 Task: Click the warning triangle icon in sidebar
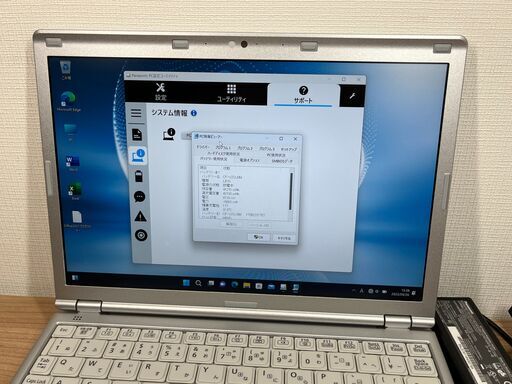(x=140, y=217)
